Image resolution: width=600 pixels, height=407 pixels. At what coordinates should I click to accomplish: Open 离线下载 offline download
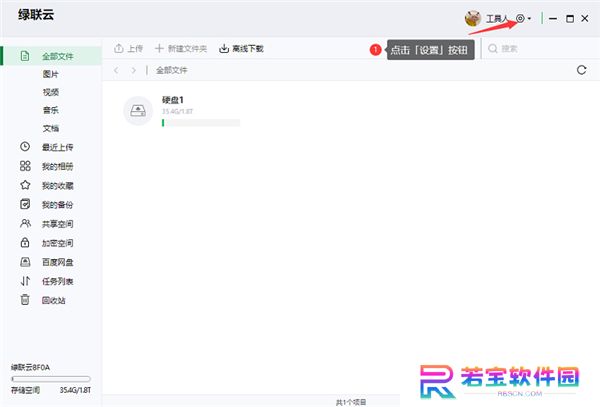click(241, 49)
